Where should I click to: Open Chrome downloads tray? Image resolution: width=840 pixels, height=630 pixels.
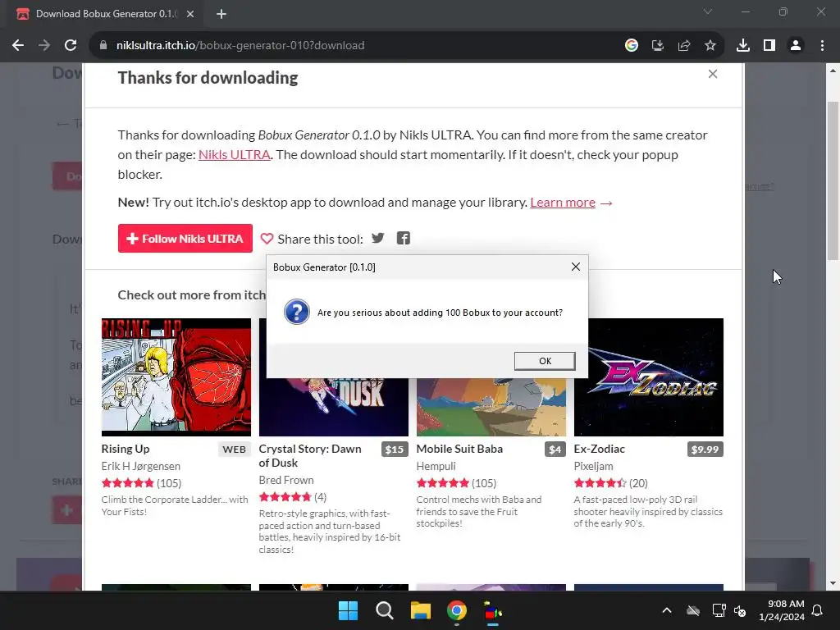click(743, 46)
